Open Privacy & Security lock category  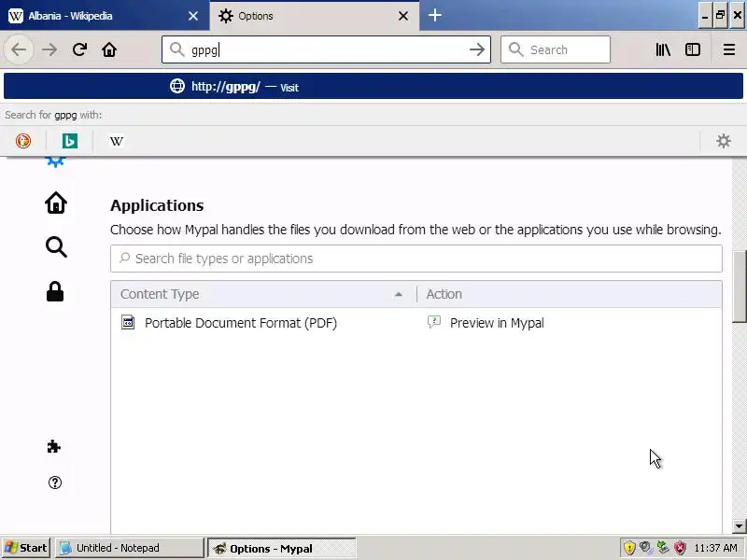tap(55, 291)
